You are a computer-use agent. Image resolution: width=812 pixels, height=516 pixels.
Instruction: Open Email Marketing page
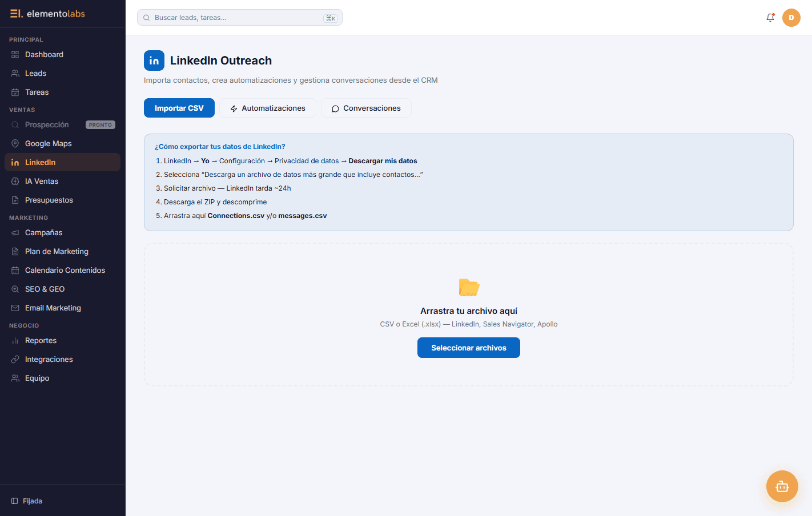pyautogui.click(x=63, y=308)
